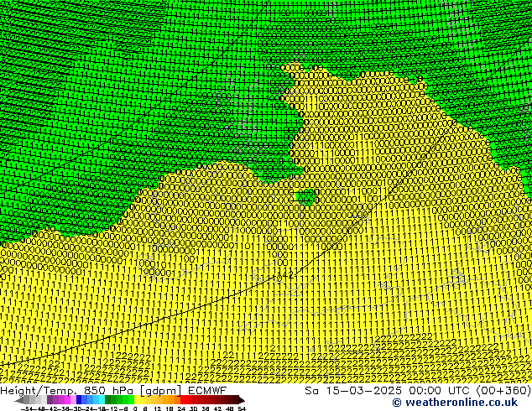The image size is (532, 411).
Task: Click the '12' legend scale label
Action: [x=157, y=408]
